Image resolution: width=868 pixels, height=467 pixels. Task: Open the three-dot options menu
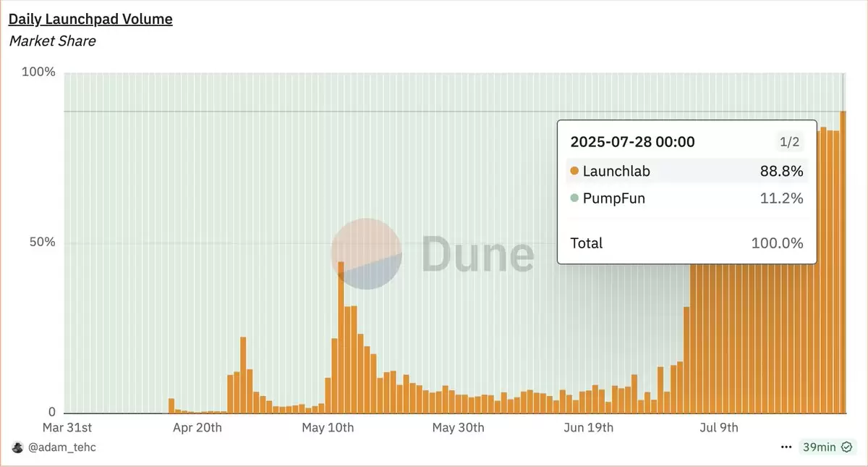(786, 447)
